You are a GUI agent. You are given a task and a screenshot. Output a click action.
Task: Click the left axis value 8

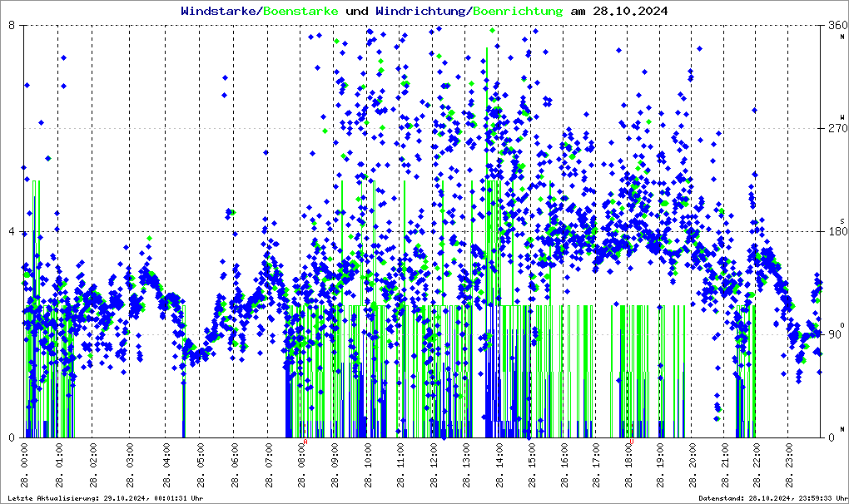pos(12,26)
